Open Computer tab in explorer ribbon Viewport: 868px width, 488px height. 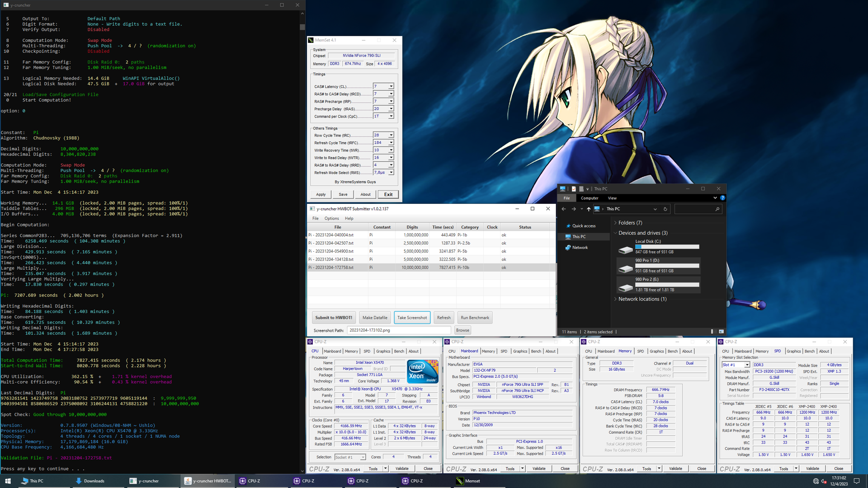pyautogui.click(x=590, y=198)
